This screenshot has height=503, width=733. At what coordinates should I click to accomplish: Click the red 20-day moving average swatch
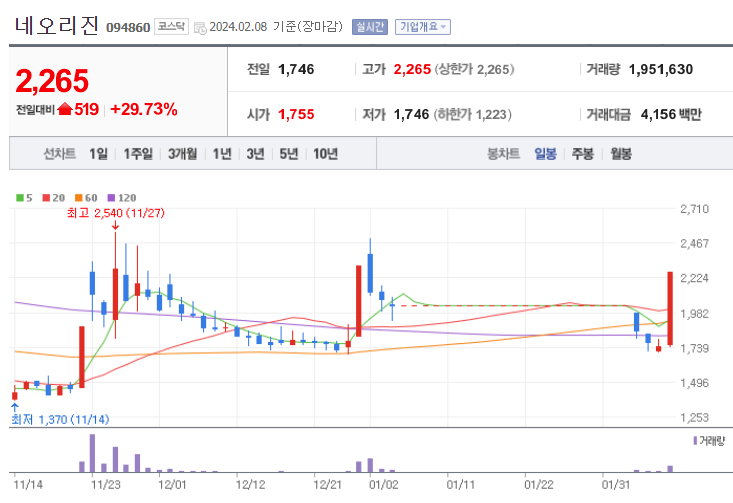[x=46, y=198]
